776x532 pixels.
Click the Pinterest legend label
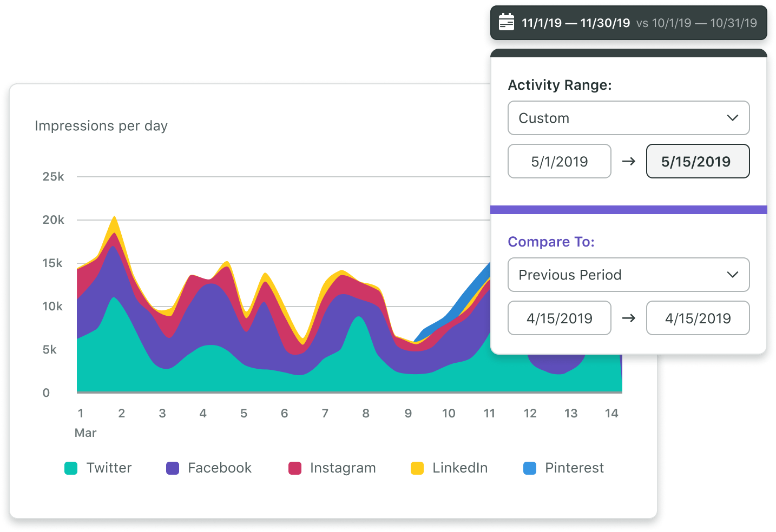[574, 468]
